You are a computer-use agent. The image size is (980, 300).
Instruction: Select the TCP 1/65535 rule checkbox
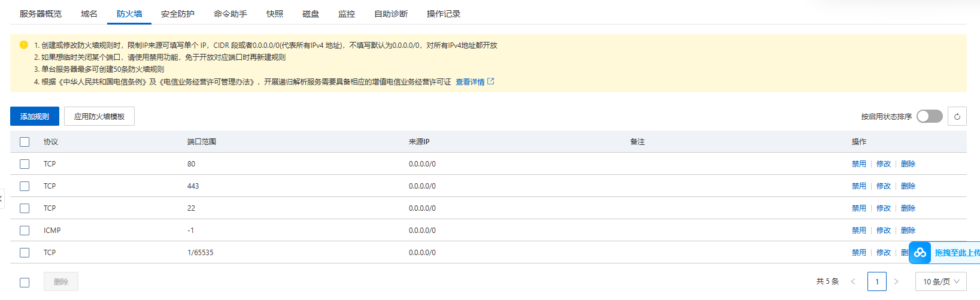point(25,253)
